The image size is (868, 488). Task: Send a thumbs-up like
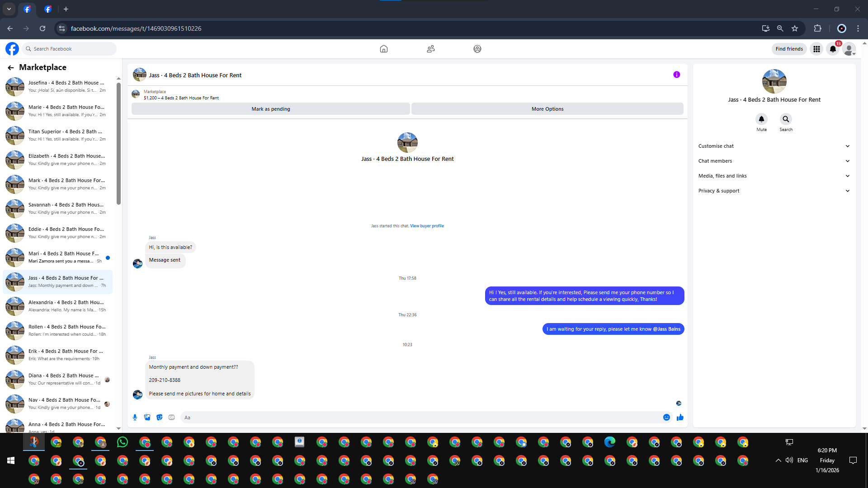pyautogui.click(x=680, y=418)
